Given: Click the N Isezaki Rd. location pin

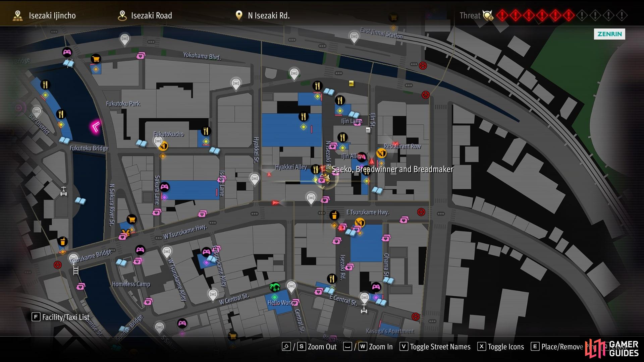Looking at the screenshot, I should pyautogui.click(x=239, y=15).
